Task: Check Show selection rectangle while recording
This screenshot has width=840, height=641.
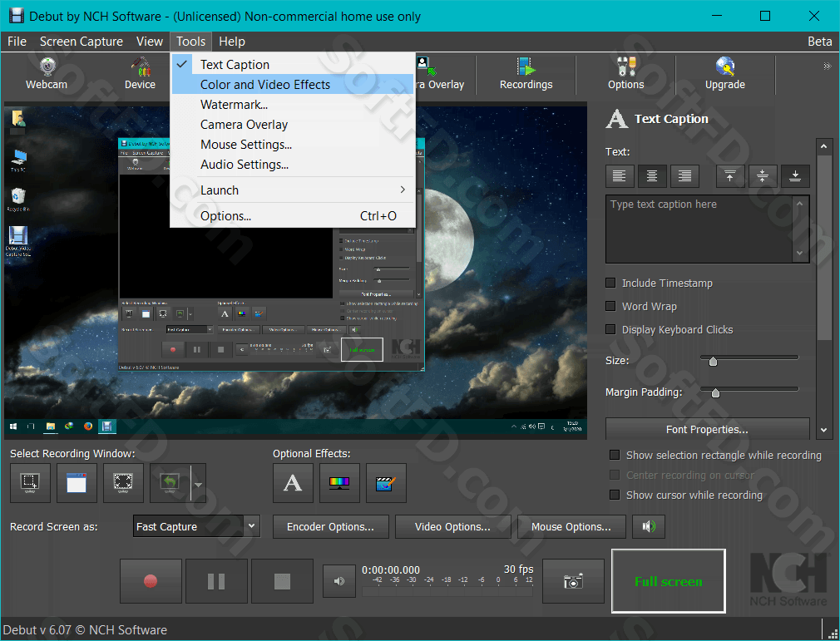Action: pos(615,455)
